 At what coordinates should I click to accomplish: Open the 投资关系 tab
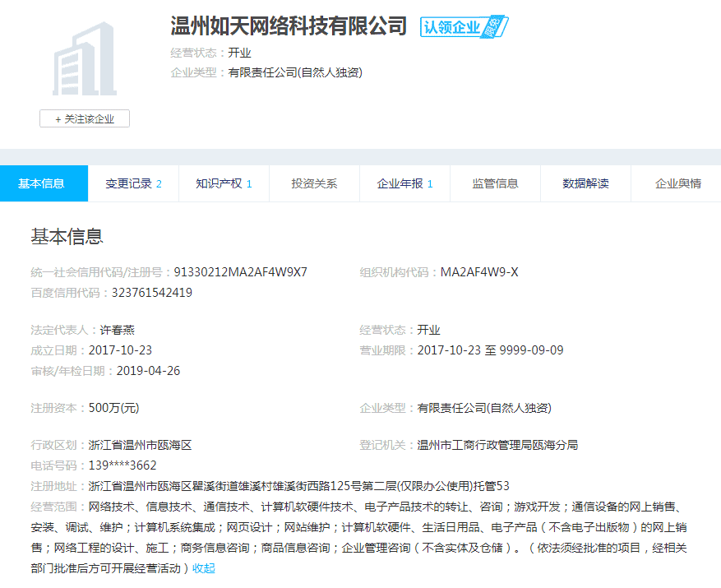click(314, 183)
